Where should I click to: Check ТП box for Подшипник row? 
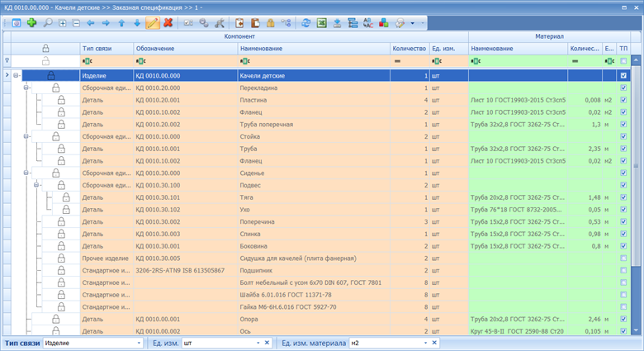[623, 270]
